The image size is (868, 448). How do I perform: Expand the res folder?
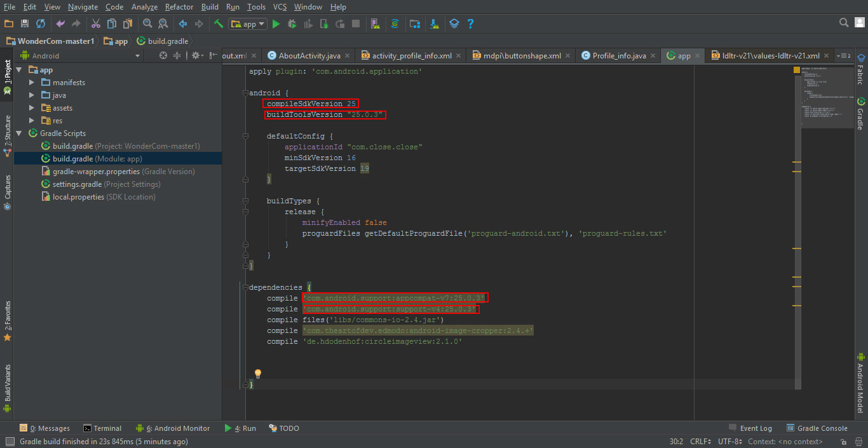coord(32,121)
